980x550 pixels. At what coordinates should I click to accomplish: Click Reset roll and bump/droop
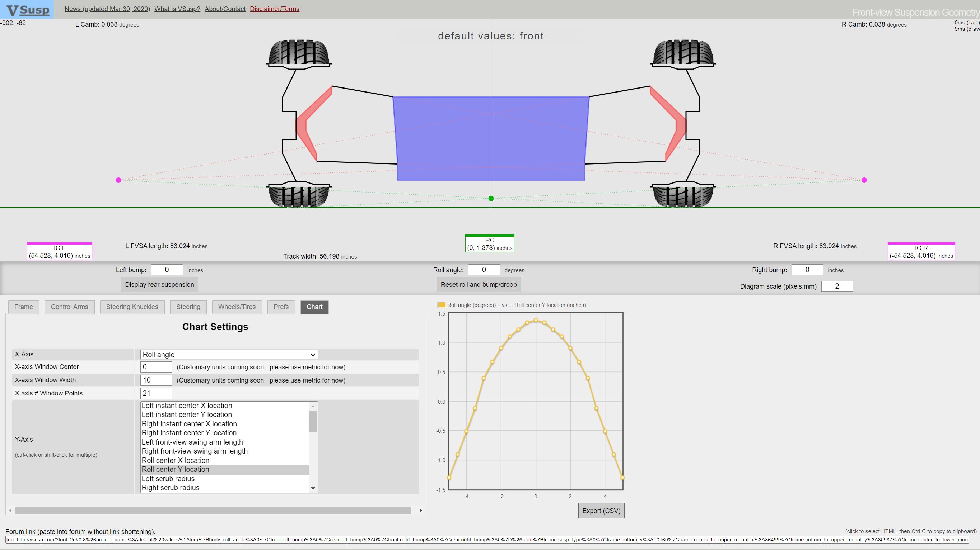point(478,285)
